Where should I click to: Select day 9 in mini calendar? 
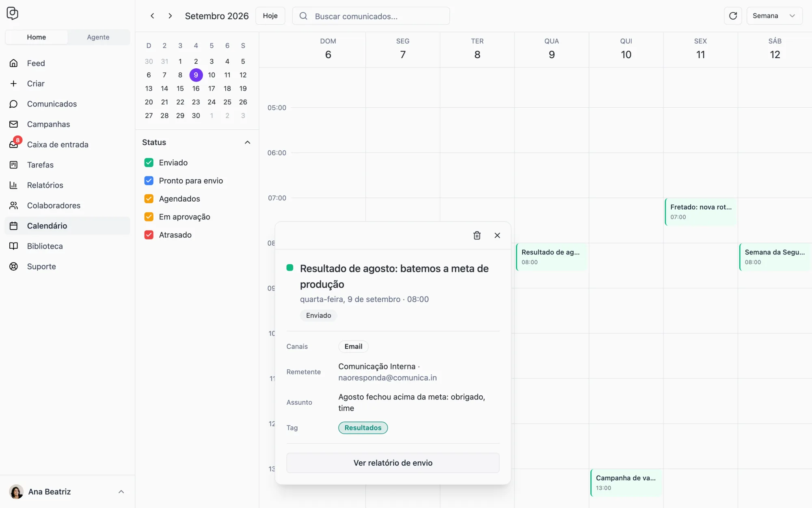pos(196,75)
